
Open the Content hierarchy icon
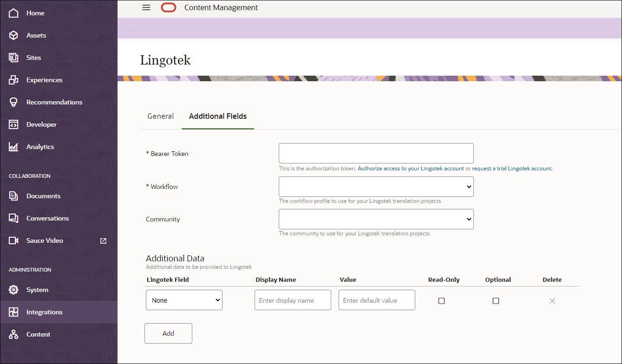[x=13, y=334]
